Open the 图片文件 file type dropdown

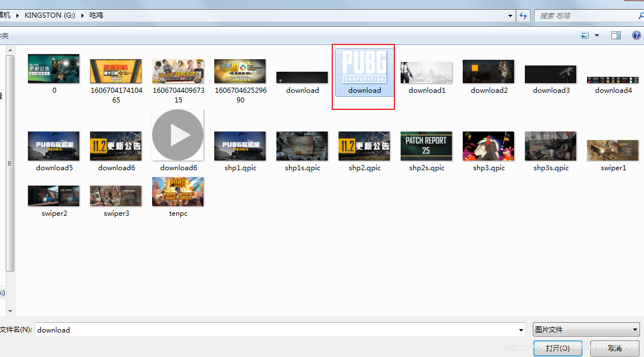tap(586, 330)
